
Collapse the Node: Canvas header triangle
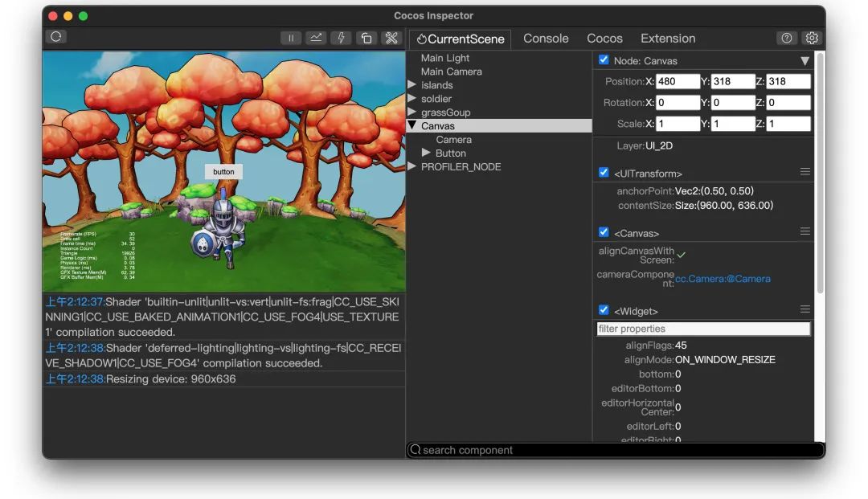click(805, 61)
